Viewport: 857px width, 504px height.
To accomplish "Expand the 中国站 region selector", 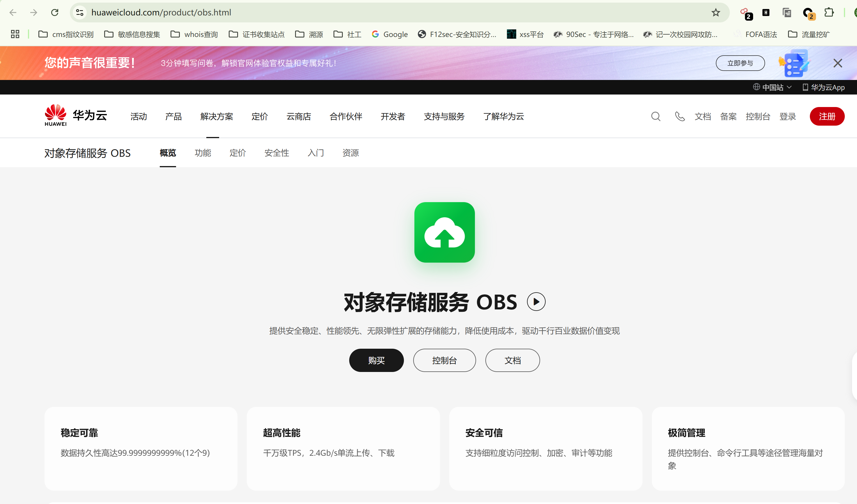I will tap(772, 87).
